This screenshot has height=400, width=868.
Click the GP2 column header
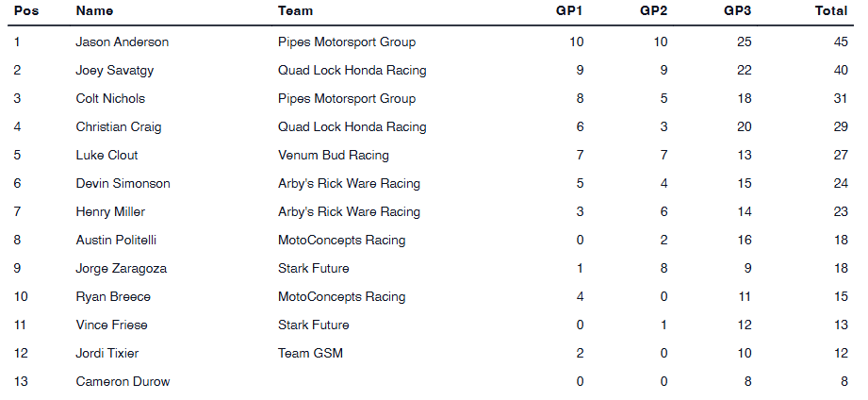tap(653, 11)
